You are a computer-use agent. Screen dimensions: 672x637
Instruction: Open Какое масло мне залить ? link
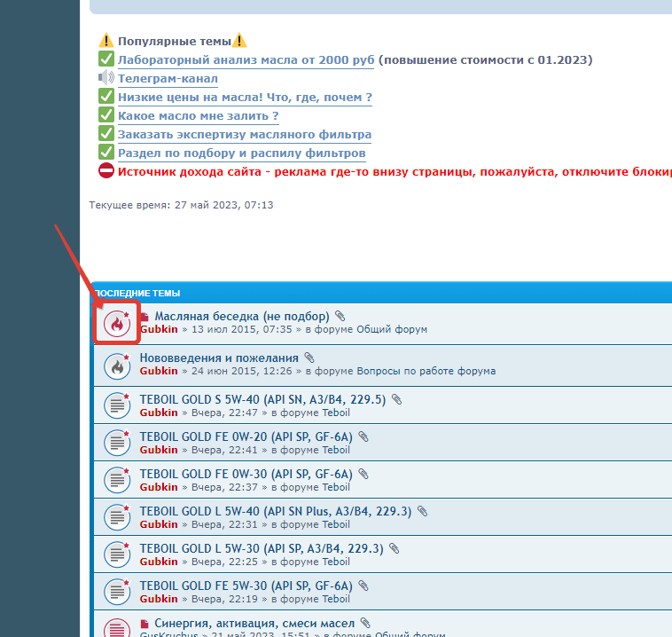(199, 116)
